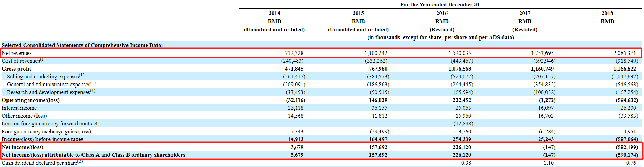Click the "Cost of revenues" row label

click(21, 61)
